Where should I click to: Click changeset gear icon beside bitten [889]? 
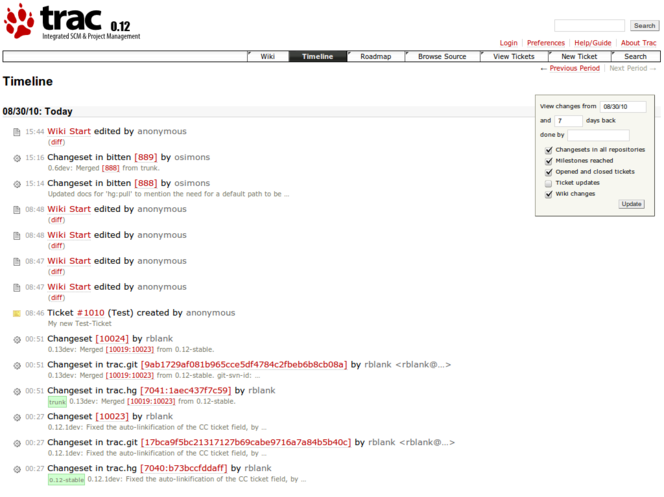(x=17, y=158)
